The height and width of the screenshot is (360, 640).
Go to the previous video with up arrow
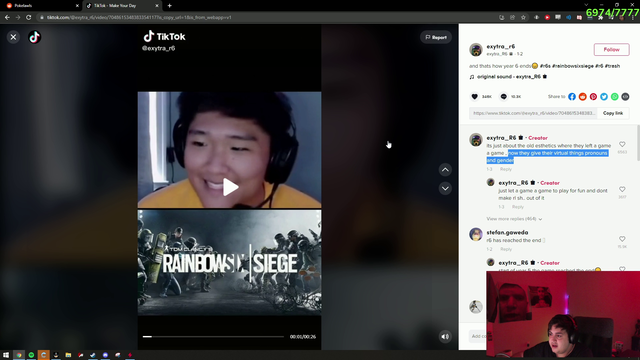[445, 170]
